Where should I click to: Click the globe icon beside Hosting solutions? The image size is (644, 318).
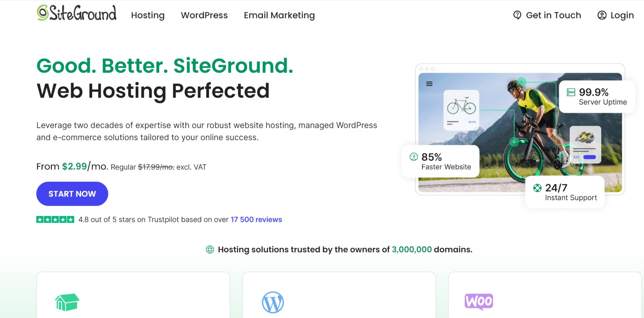pos(210,249)
